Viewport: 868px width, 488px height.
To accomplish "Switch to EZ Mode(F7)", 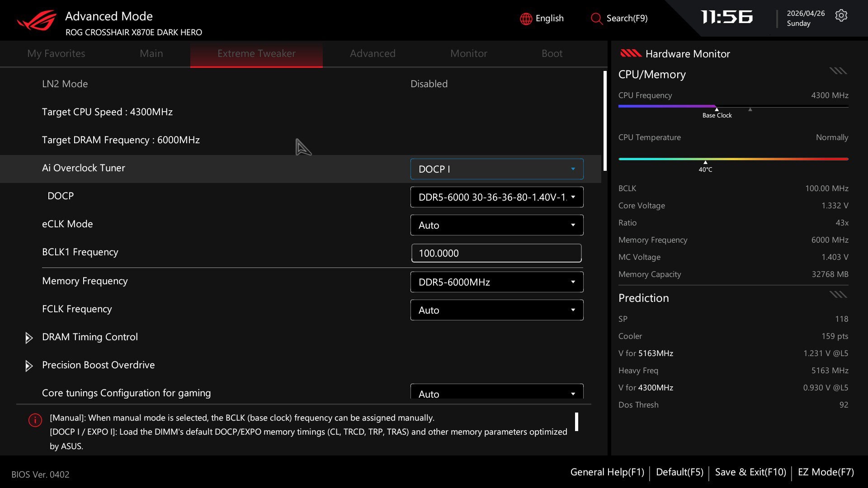I will pos(826,472).
